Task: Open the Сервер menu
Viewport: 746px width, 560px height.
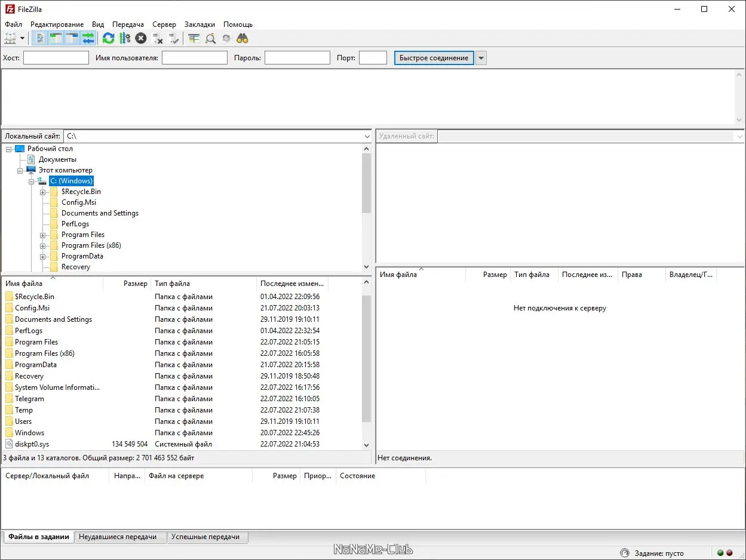Action: (x=164, y=24)
